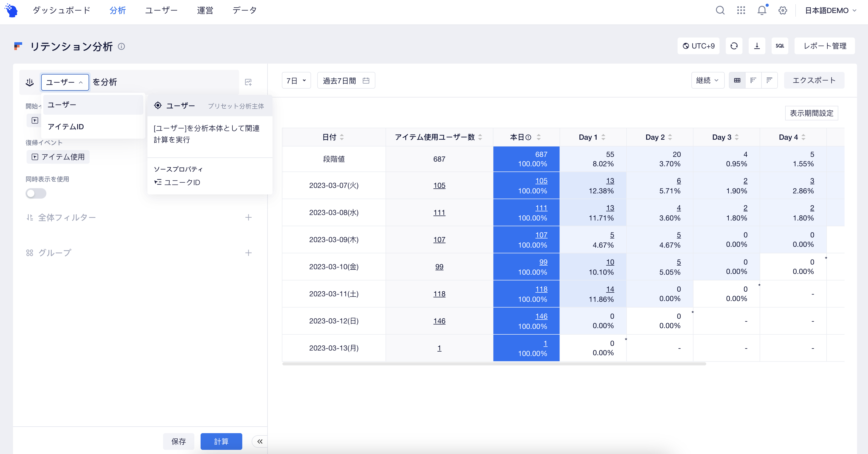Screen dimensions: 868x454
Task: Click calendar icon in 過去7日間 picker
Action: coord(366,81)
